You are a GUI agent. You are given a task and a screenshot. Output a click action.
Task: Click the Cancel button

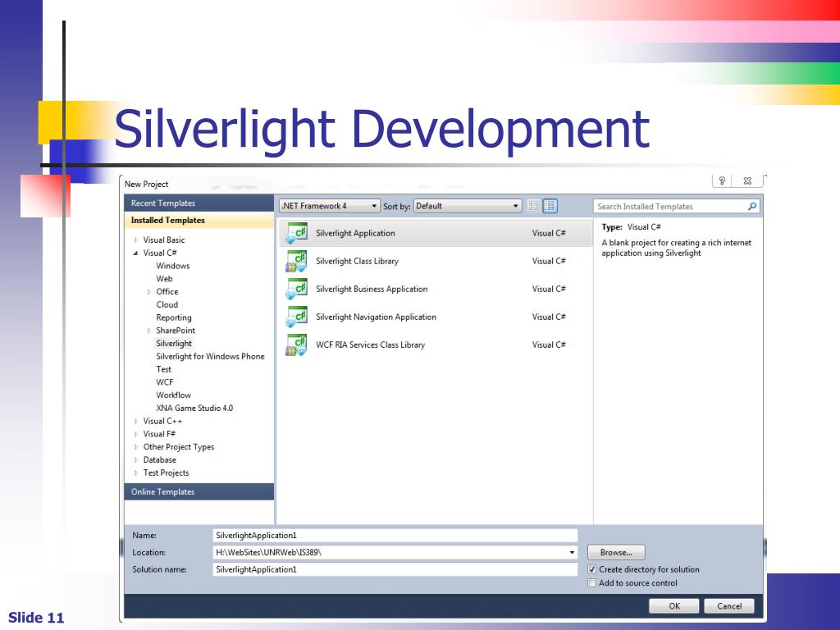(729, 606)
